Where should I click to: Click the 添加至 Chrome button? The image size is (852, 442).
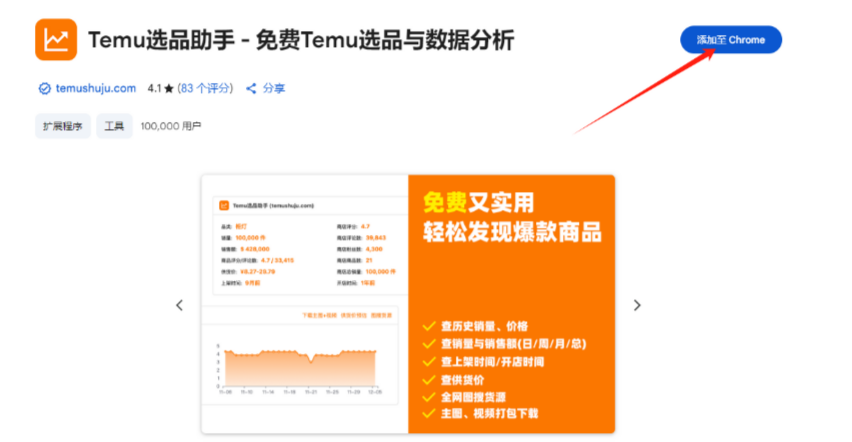(x=731, y=40)
